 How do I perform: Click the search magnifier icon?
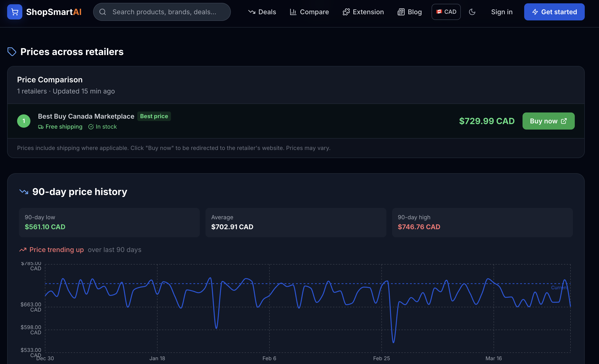[103, 12]
